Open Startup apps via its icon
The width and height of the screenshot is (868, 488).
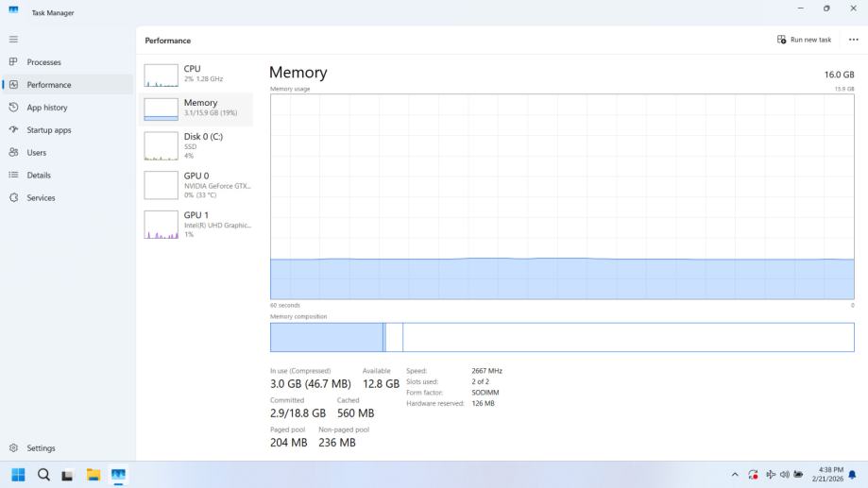click(x=13, y=130)
